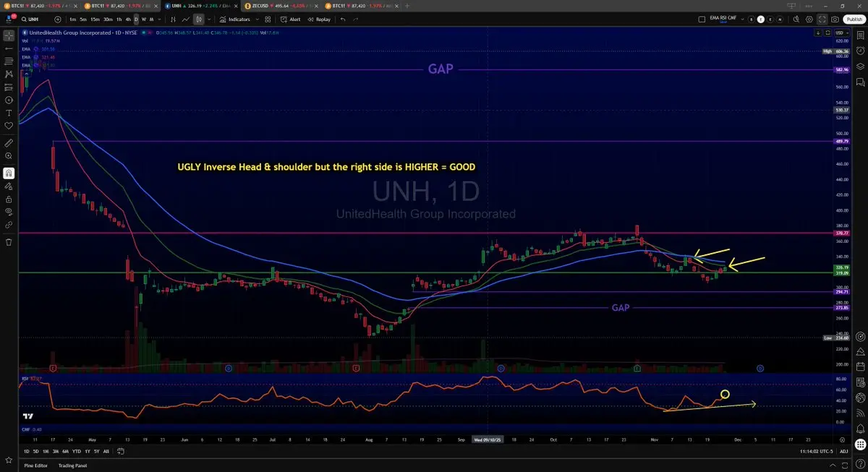Create an Alert from toolbar
The image size is (868, 472).
pyautogui.click(x=291, y=20)
